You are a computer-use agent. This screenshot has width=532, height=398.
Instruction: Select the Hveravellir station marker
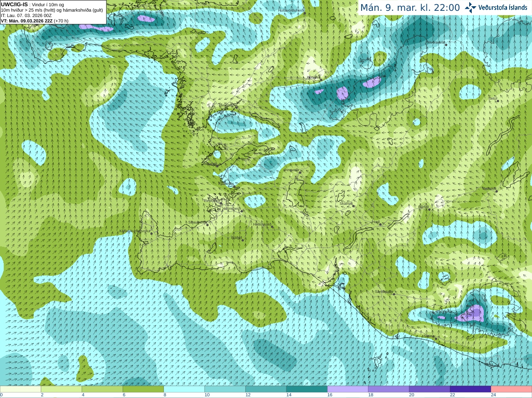click(x=446, y=45)
